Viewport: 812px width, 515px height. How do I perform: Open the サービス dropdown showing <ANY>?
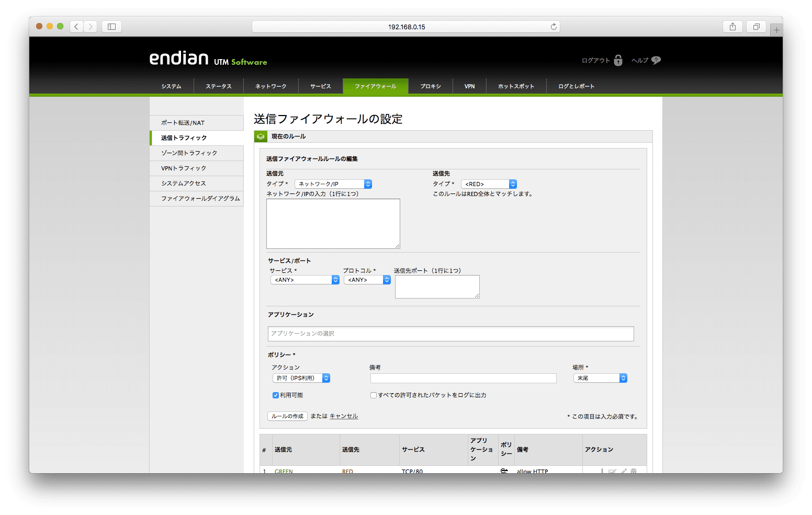(305, 280)
